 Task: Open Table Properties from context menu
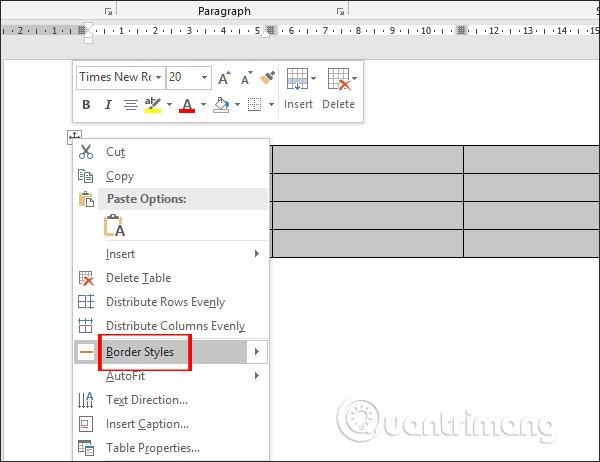coord(152,448)
